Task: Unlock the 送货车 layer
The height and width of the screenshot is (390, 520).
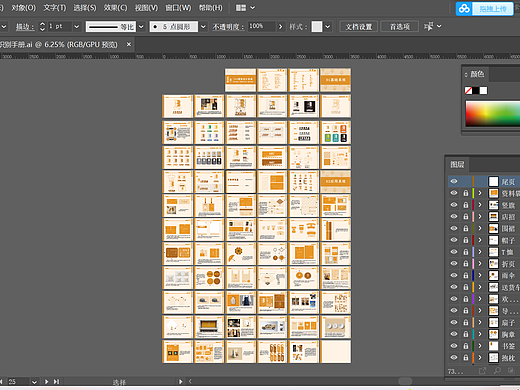Action: [x=466, y=287]
